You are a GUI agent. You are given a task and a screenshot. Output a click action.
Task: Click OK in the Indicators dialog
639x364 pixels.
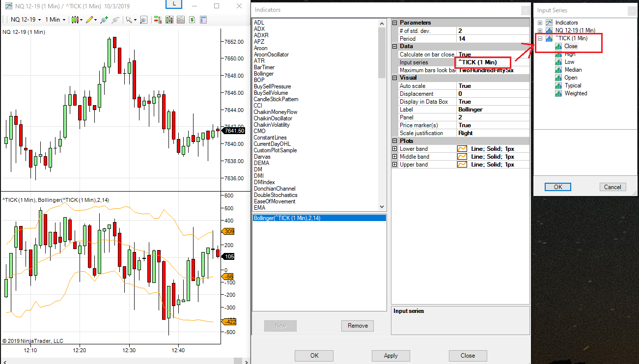(x=314, y=356)
